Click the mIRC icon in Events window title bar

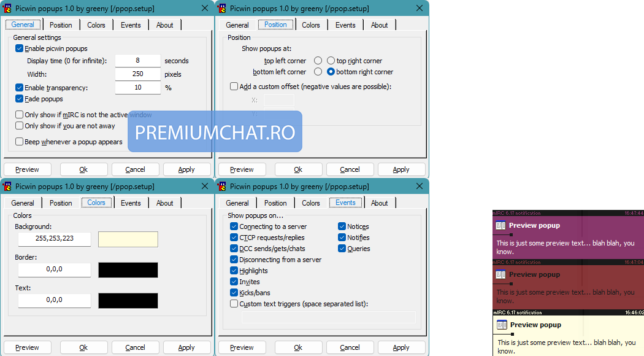point(222,186)
